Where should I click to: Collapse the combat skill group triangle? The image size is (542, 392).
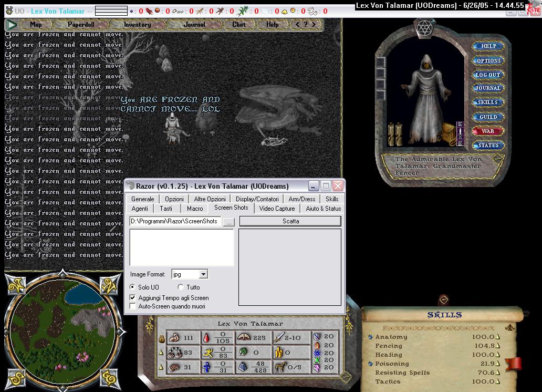[x=510, y=327]
